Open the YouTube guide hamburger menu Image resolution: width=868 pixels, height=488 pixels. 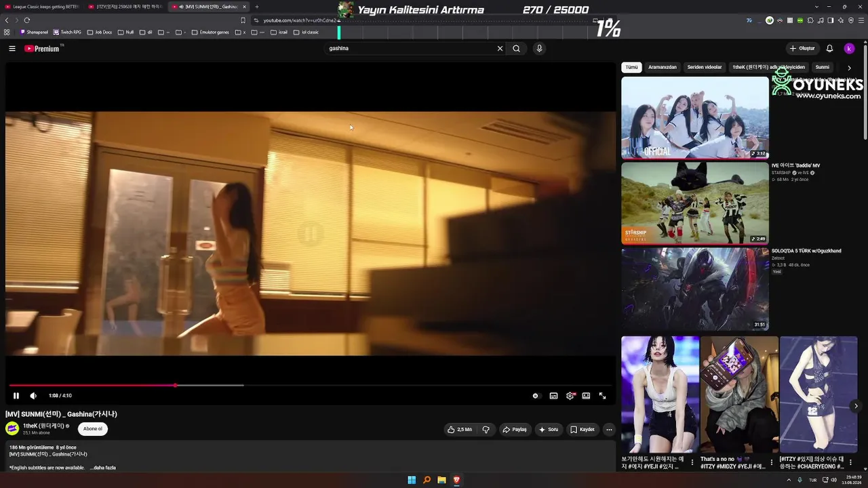pyautogui.click(x=12, y=48)
